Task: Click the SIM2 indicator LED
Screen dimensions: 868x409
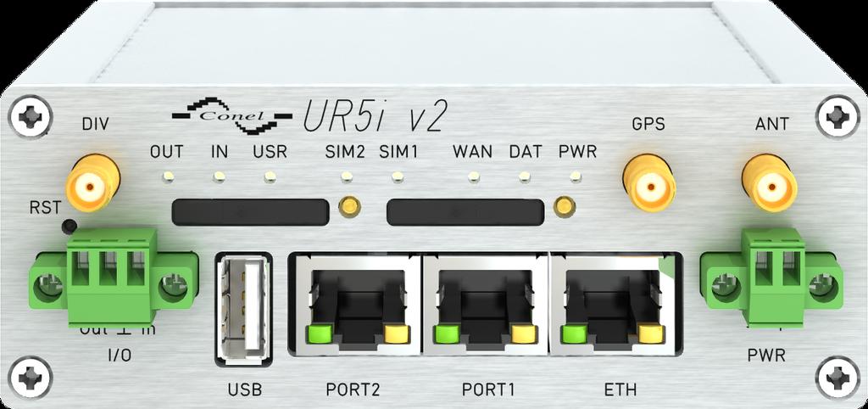Action: (x=347, y=177)
